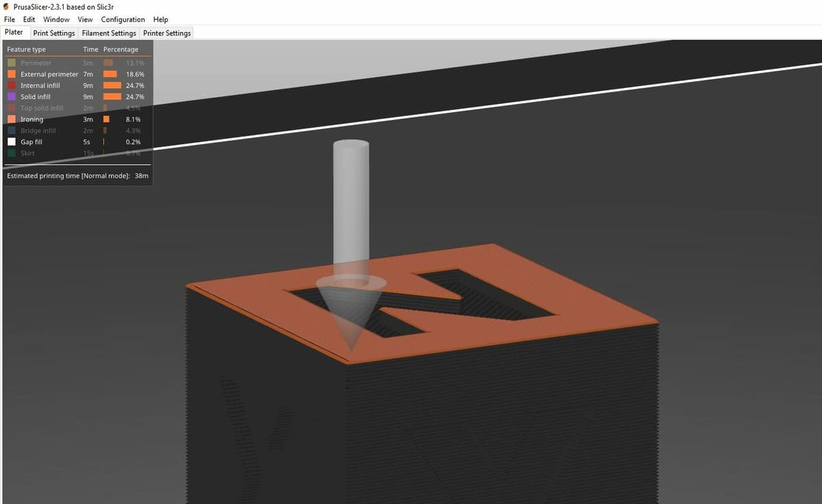Open the View menu
Viewport: 822px width, 504px height.
[85, 19]
